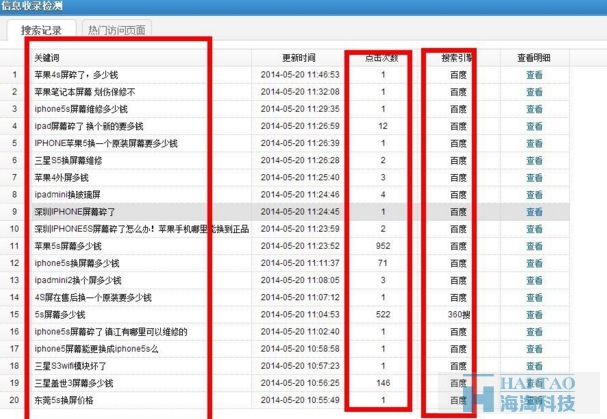Viewport: 607px width, 419px height.
Task: Click timestamp 2014-05-20 11:23:52
Action: point(300,246)
